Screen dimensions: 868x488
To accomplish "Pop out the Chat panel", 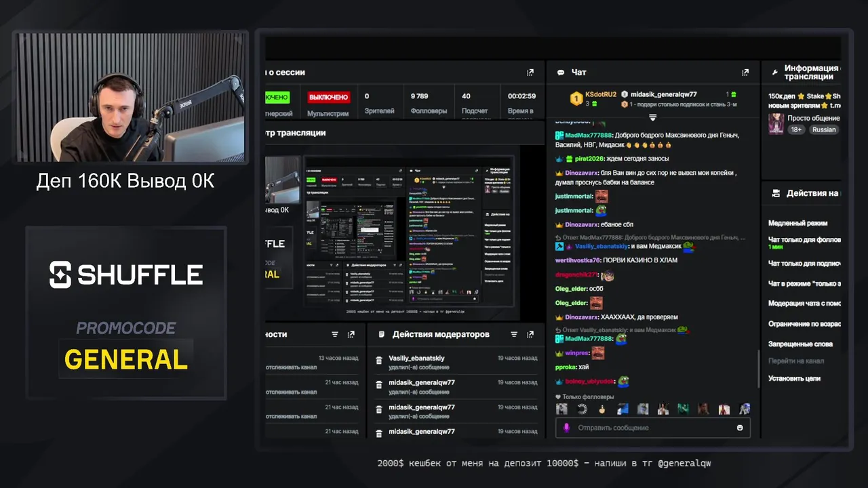I will 745,73.
